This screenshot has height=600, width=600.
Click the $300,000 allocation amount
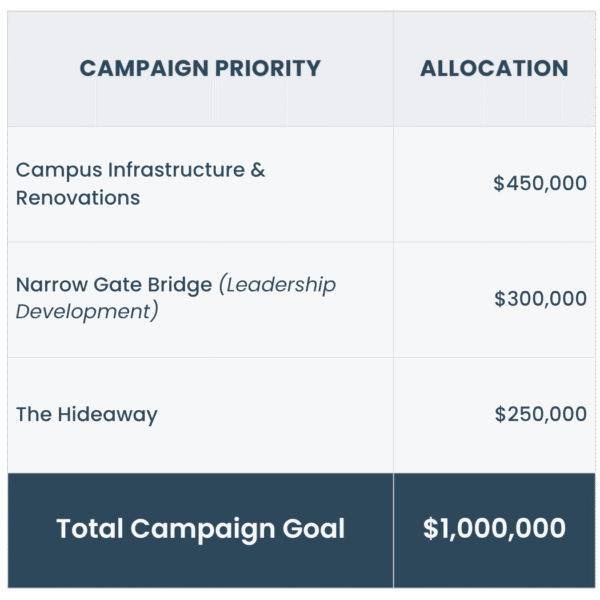(x=540, y=299)
